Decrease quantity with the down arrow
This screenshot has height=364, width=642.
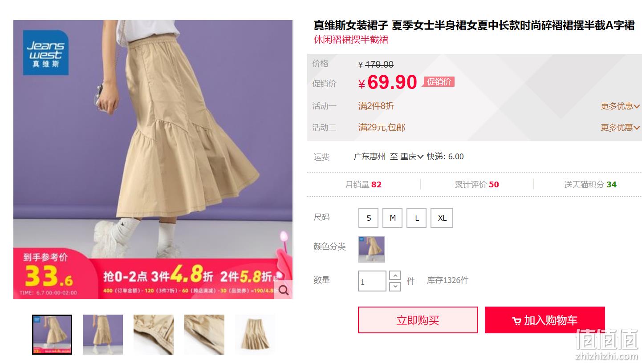pos(395,287)
